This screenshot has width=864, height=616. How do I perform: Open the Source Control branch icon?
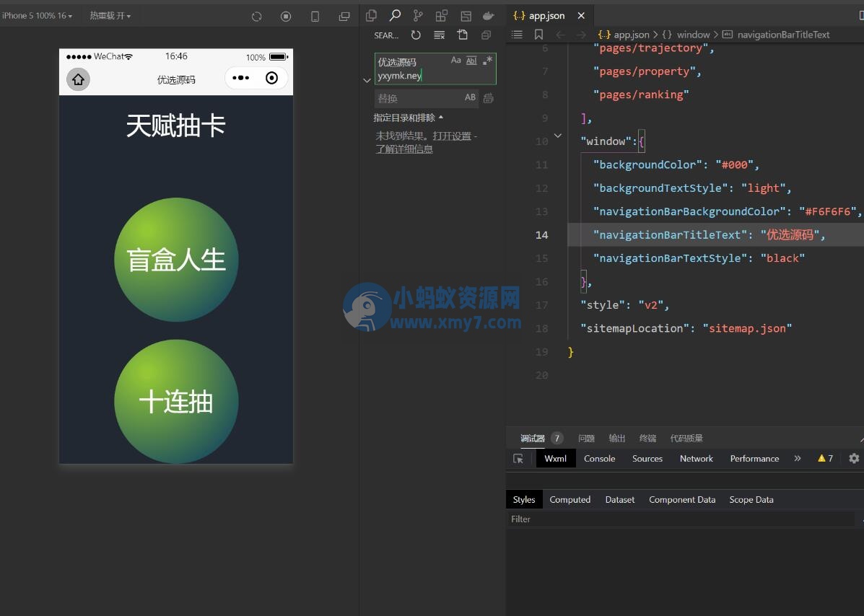[x=418, y=16]
